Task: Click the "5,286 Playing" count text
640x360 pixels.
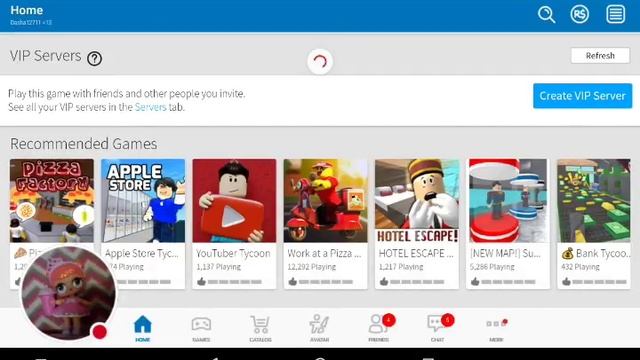Action: [x=492, y=267]
